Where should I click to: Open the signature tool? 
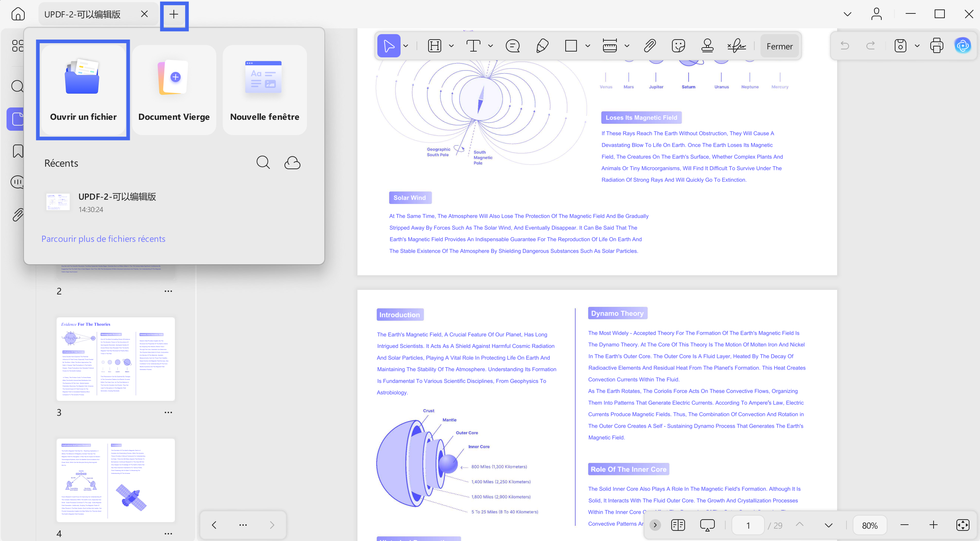(737, 46)
